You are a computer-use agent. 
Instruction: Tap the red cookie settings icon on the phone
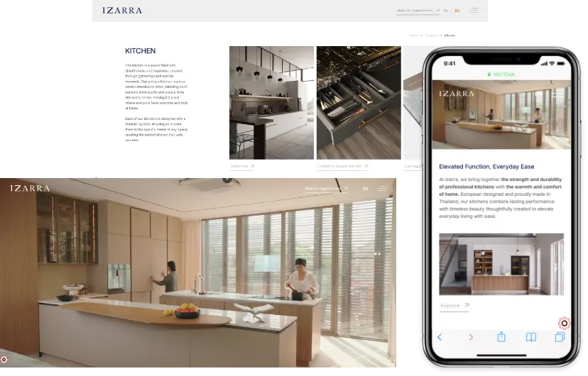point(564,324)
